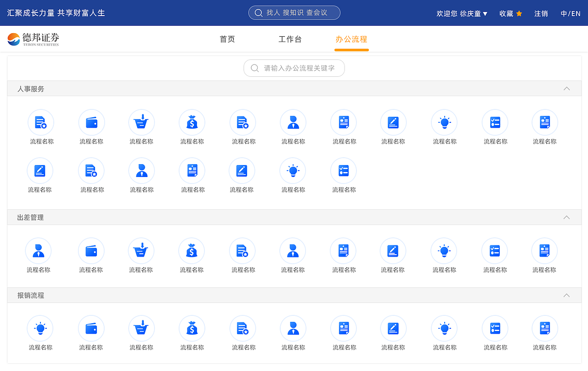Open the starred document process under 报销流程
Screen dimensions: 588x371
(x=243, y=329)
